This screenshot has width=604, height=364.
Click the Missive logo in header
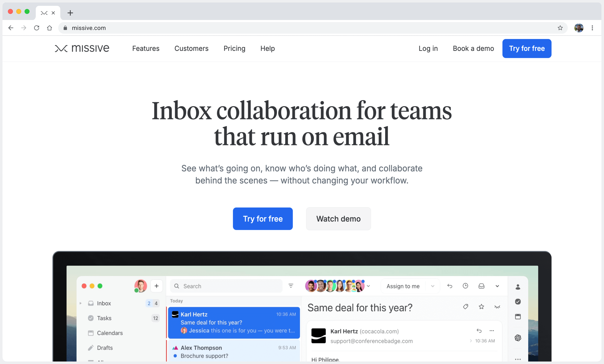pos(82,48)
